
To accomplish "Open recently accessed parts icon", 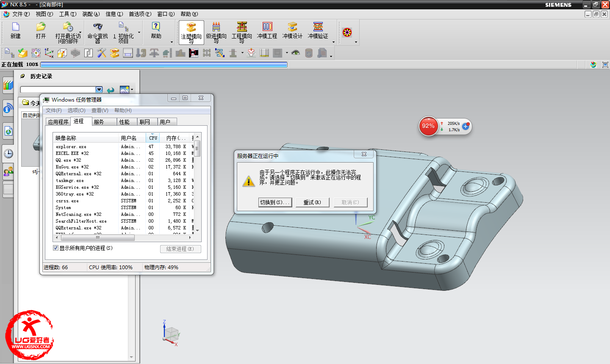I will coord(68,33).
